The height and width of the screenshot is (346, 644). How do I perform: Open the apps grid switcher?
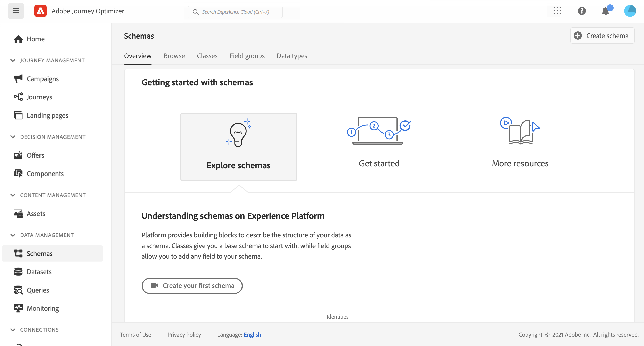tap(557, 11)
